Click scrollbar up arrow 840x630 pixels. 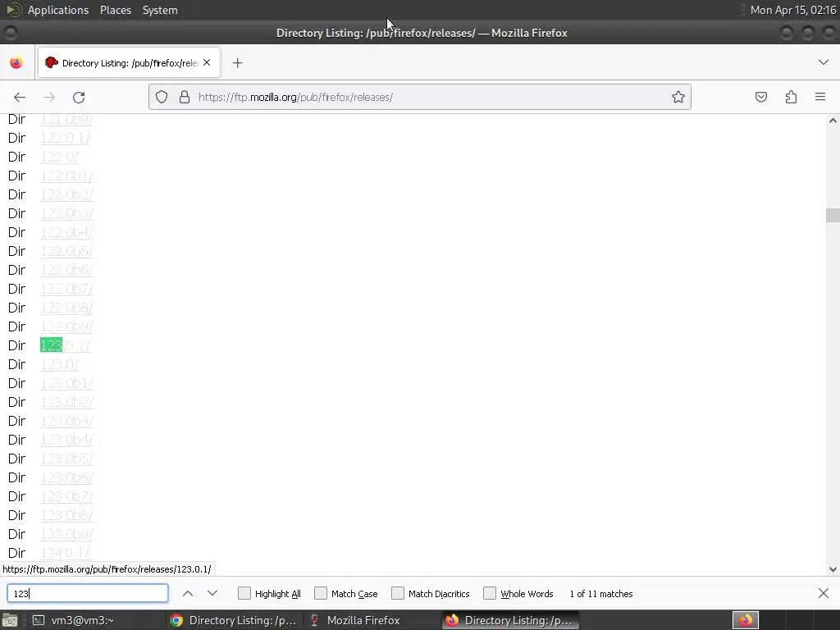[833, 121]
